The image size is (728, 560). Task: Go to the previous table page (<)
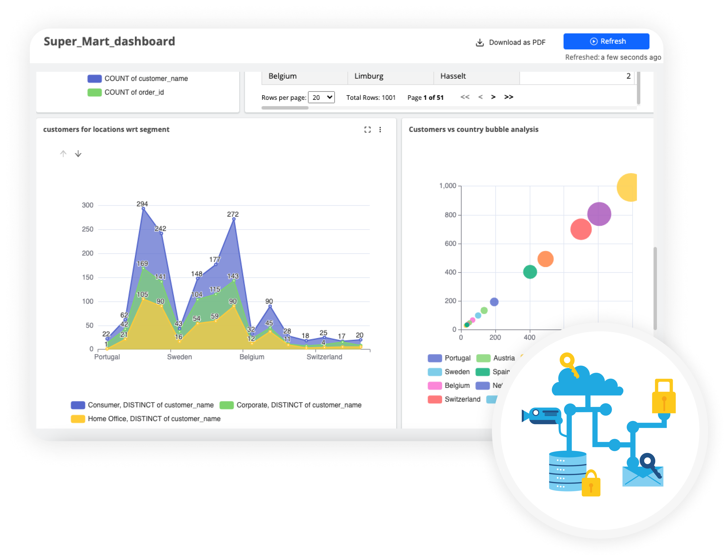pyautogui.click(x=480, y=97)
